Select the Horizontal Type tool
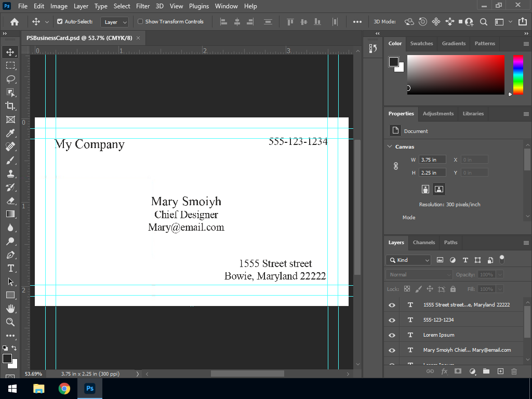The height and width of the screenshot is (399, 532). point(10,268)
